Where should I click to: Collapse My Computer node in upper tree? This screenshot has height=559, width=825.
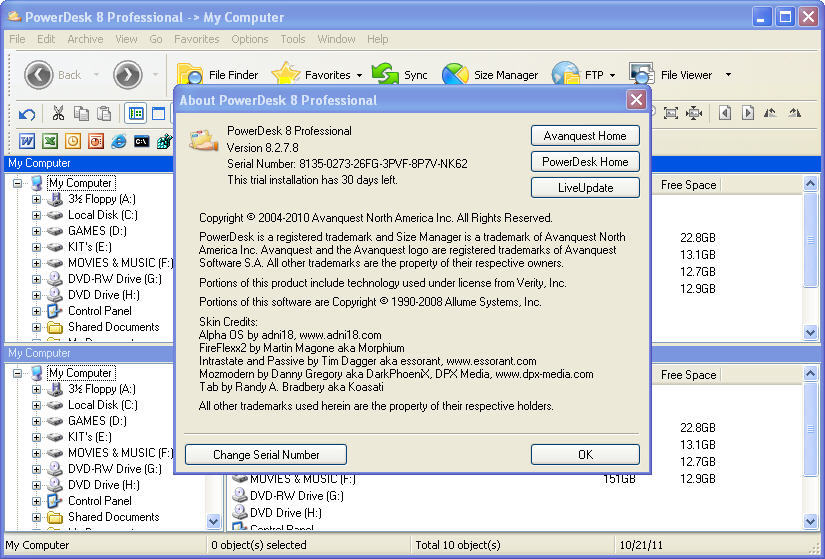click(x=17, y=183)
